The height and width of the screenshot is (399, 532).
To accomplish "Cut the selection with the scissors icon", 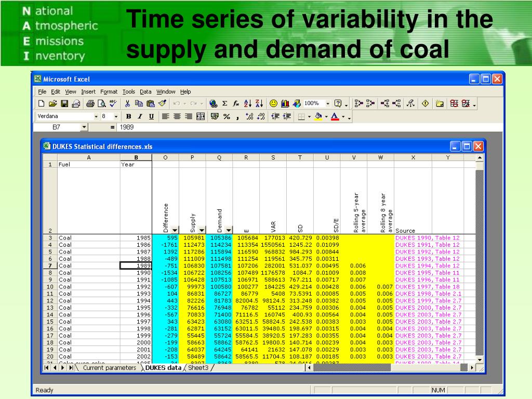I will click(128, 103).
